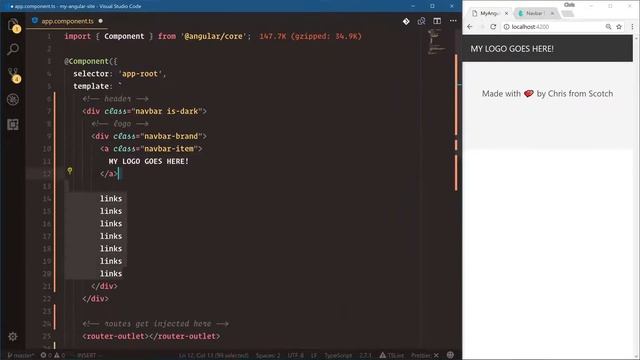This screenshot has width=640, height=360.
Task: Close the Navbar browser tab
Action: [552, 13]
